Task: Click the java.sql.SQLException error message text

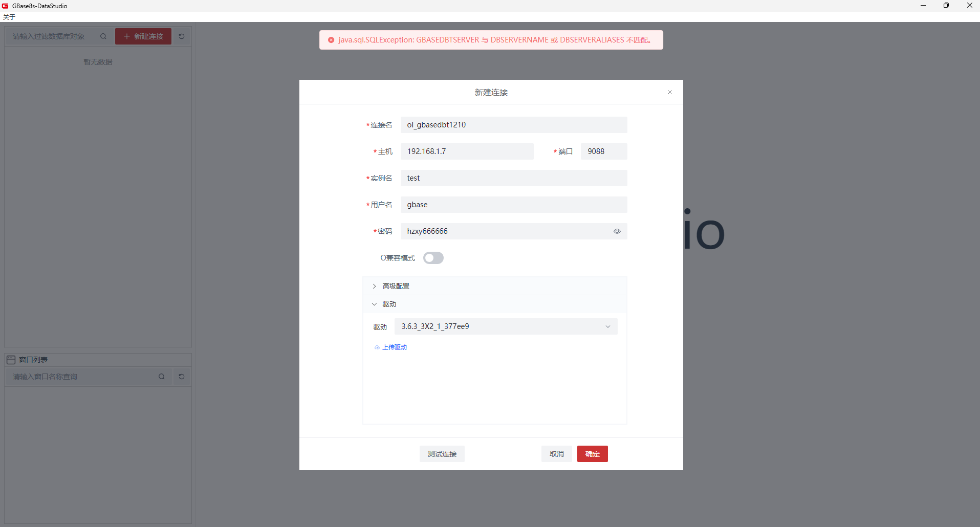Action: coord(495,40)
